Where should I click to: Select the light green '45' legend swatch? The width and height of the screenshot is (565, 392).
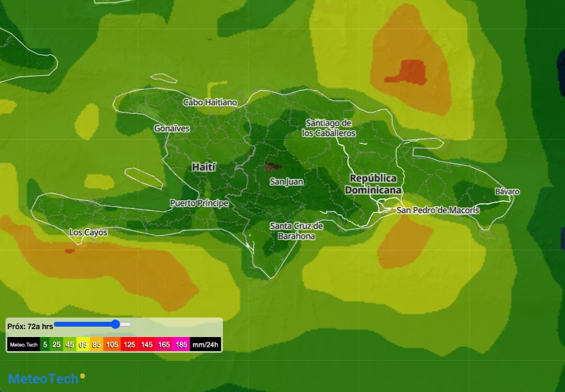(69, 345)
